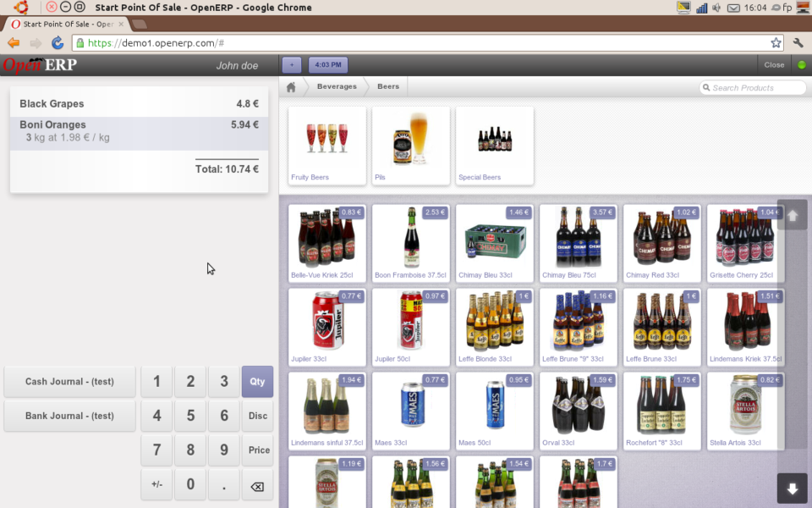Add Stella Artois 33cl to the order
This screenshot has height=508, width=812.
746,411
